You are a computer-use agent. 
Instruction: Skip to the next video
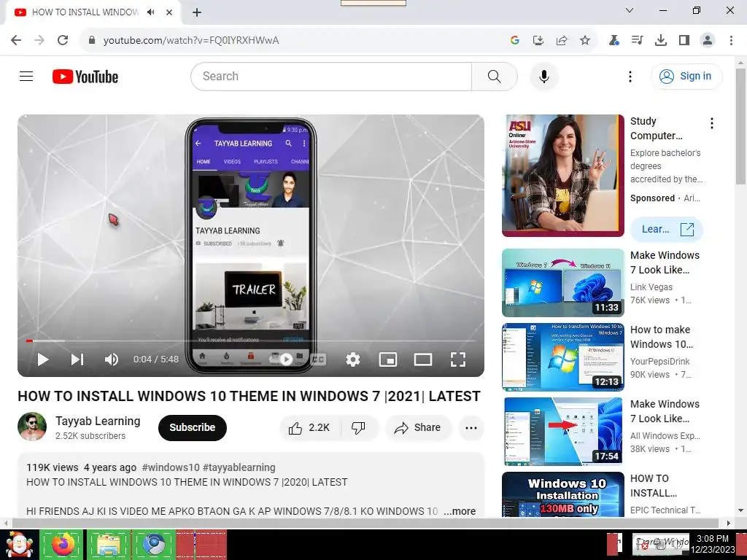(x=77, y=359)
